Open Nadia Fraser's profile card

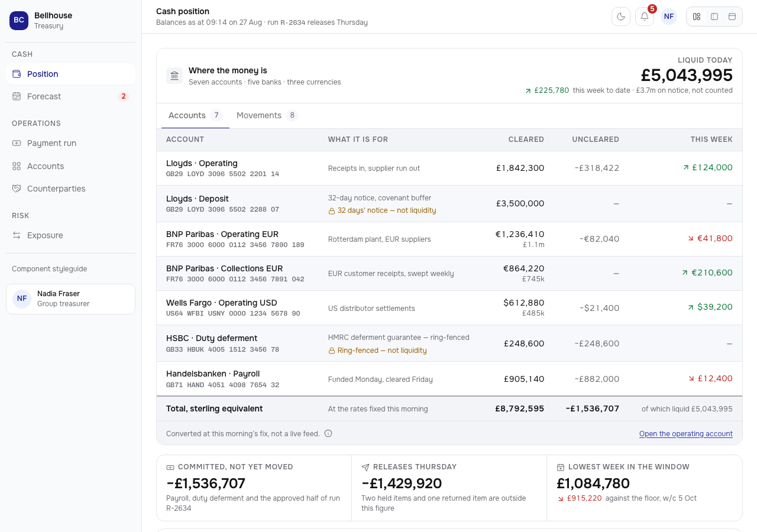point(70,299)
